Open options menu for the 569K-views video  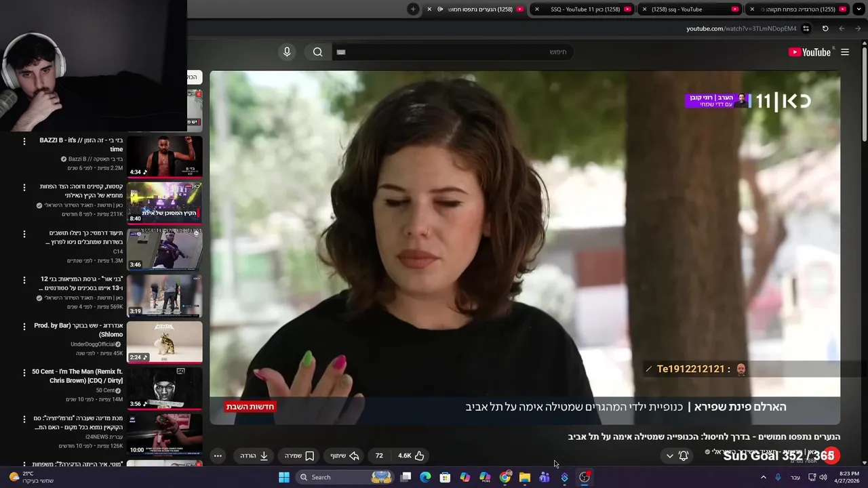click(x=24, y=280)
